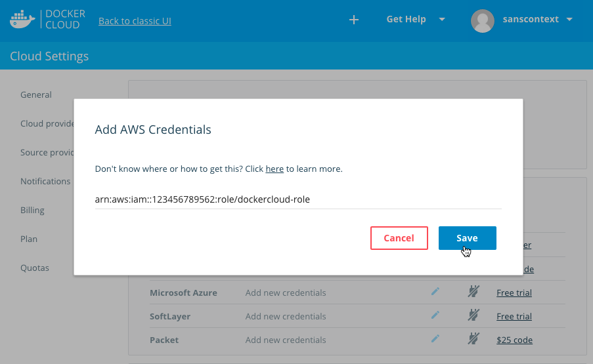Edit SoftLayer credentials pencil icon
The image size is (593, 364).
[x=435, y=316]
